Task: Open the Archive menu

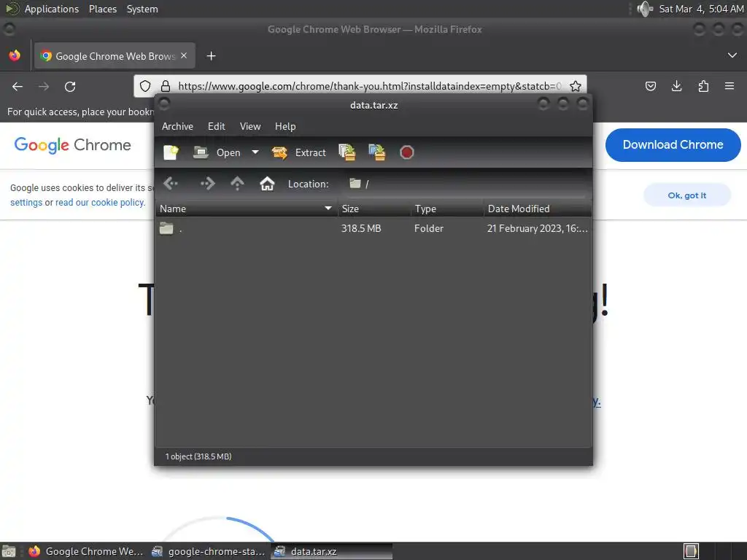Action: 177,126
